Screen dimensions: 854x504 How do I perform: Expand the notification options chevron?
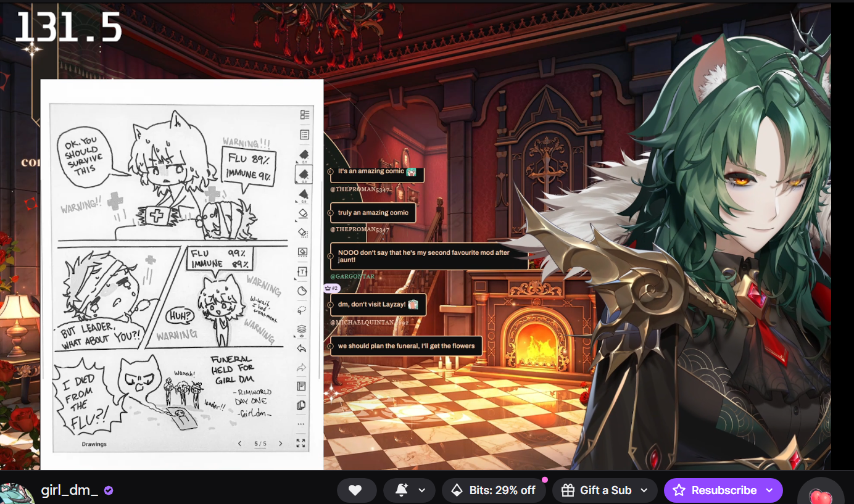coord(422,490)
